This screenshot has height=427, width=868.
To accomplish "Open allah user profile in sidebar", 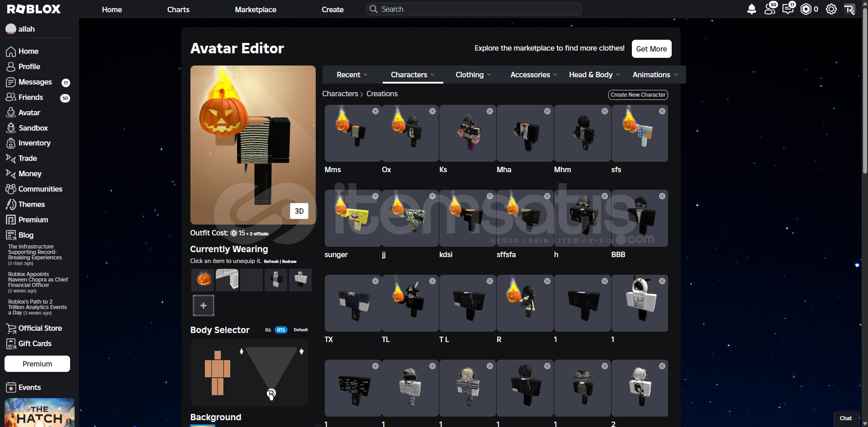I will [x=20, y=29].
